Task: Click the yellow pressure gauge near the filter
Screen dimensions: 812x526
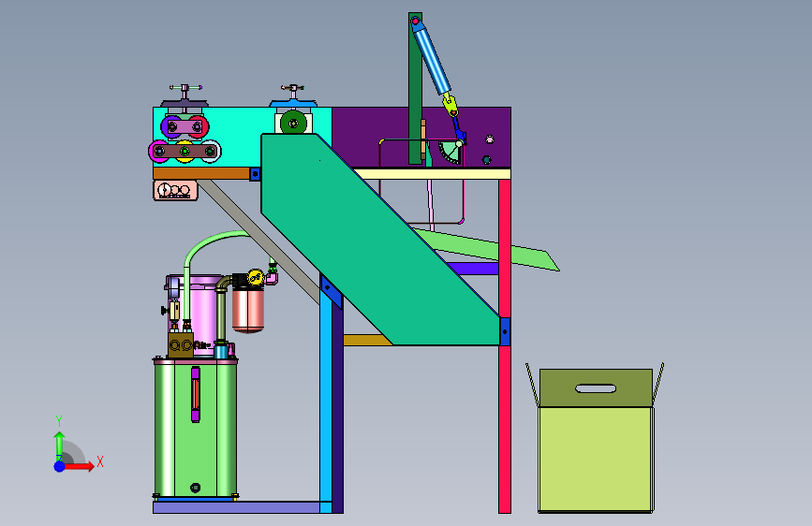Action: point(256,277)
